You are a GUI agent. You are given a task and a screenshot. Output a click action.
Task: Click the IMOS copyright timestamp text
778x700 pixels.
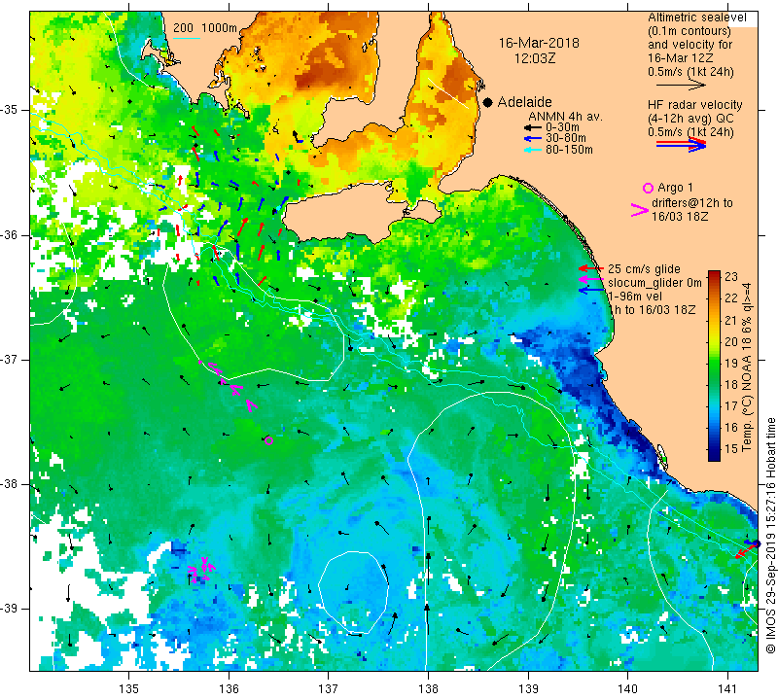click(770, 535)
